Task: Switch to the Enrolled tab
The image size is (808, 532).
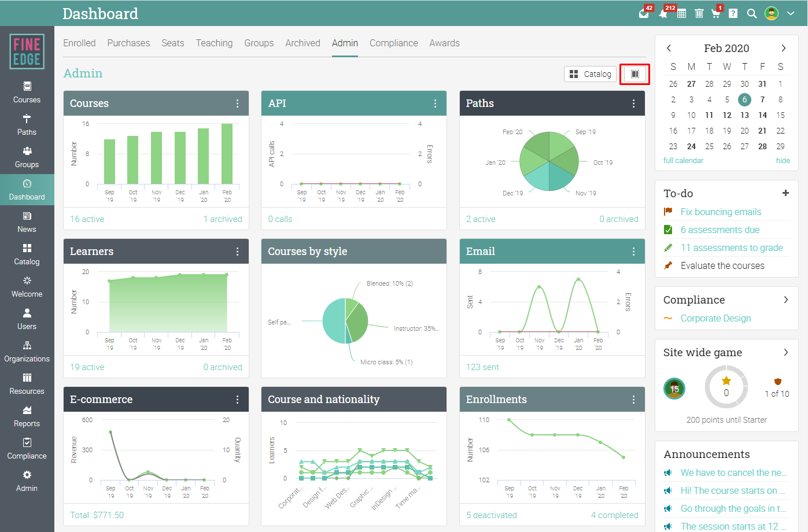Action: [79, 43]
